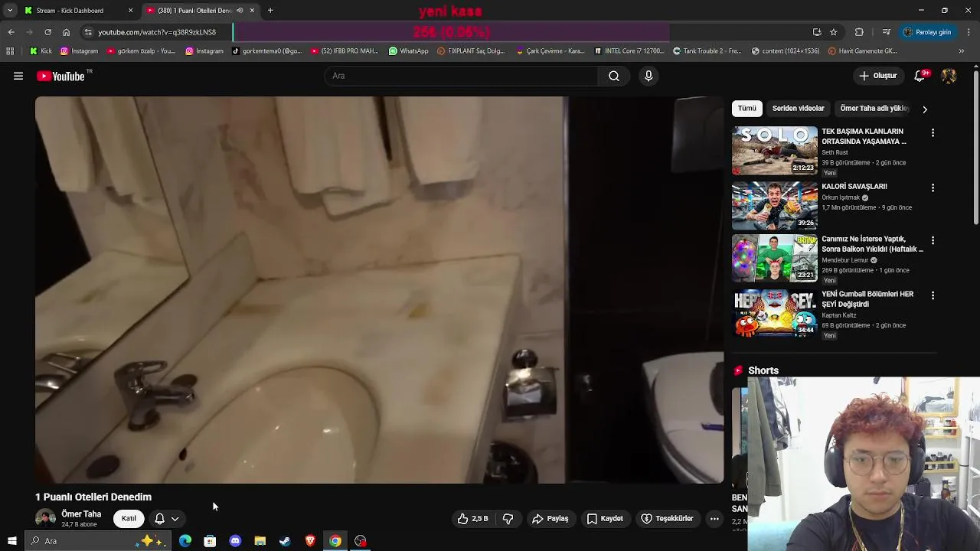
Task: Open the account avatar menu
Action: point(949,76)
